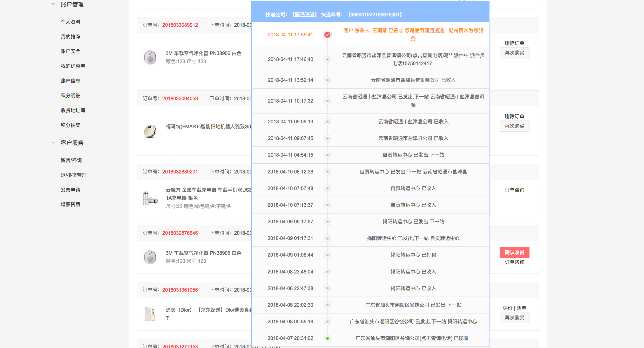The height and width of the screenshot is (348, 644).
Task: Open 个人资料 in sidebar
Action: pyautogui.click(x=71, y=22)
